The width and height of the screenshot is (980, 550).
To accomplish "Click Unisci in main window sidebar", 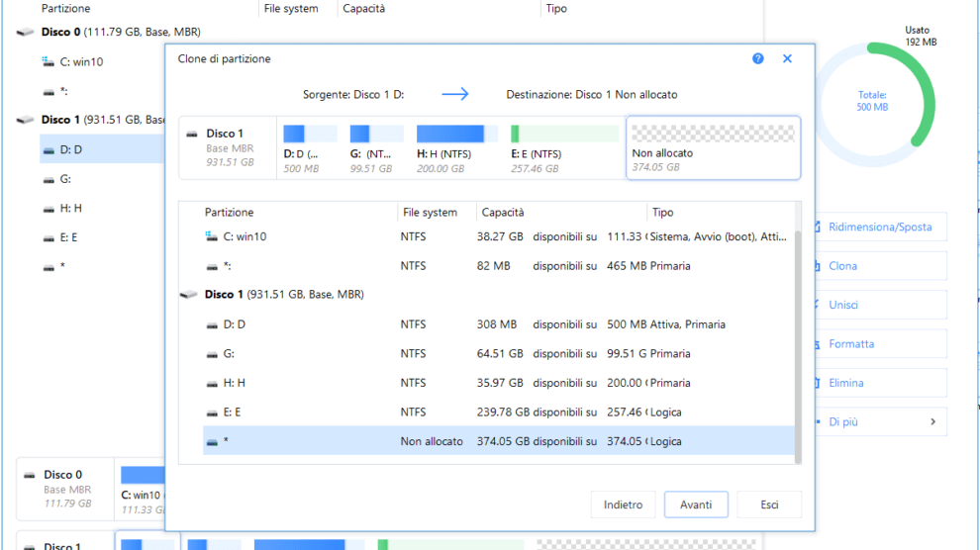I will (880, 306).
